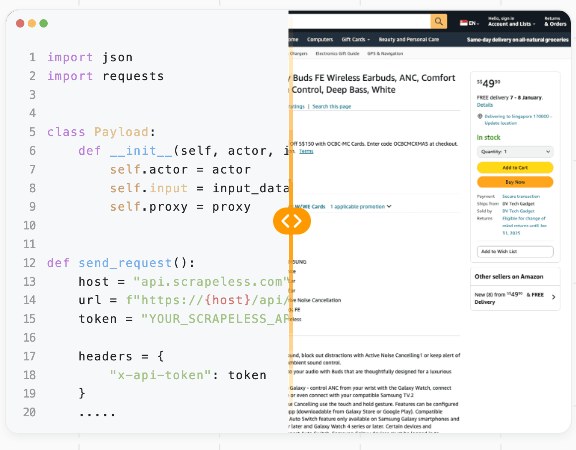The height and width of the screenshot is (450, 576).
Task: Select Beauty and Personal Care nav item
Action: pos(408,39)
